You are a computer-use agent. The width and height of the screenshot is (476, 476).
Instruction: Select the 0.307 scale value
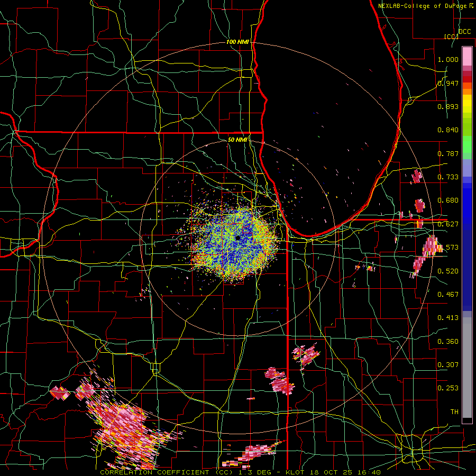(x=448, y=365)
